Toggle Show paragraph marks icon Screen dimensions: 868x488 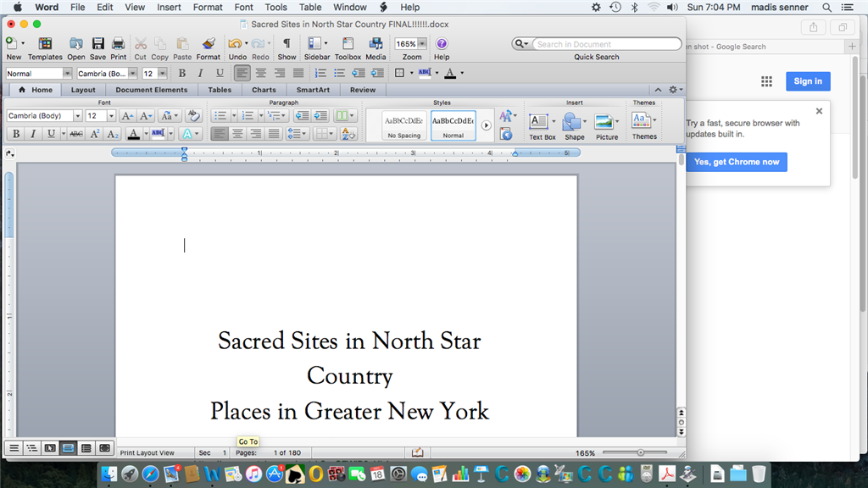pyautogui.click(x=287, y=44)
